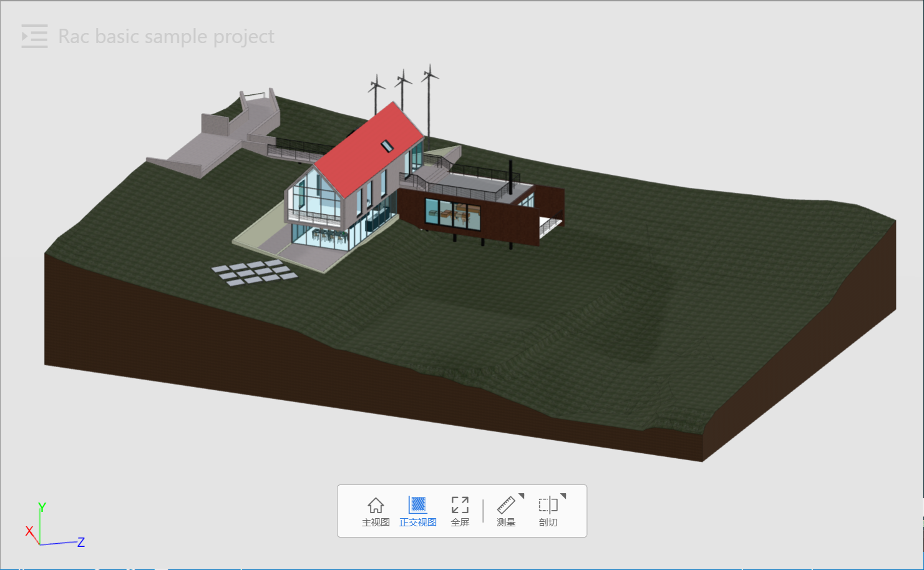Select the leftmost wind turbine

[376, 94]
